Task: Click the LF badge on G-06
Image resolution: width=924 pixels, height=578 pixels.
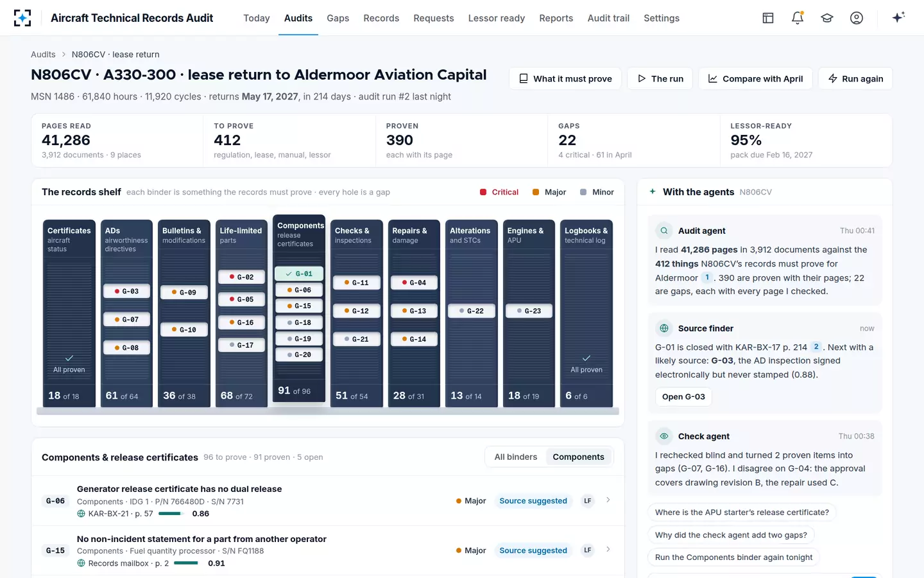Action: (x=588, y=501)
